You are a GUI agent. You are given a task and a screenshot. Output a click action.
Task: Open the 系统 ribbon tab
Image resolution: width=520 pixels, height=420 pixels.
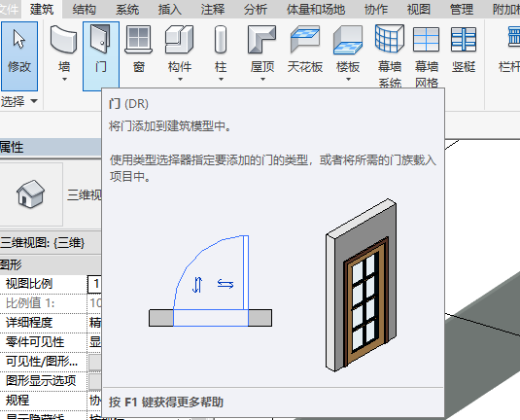pyautogui.click(x=127, y=9)
